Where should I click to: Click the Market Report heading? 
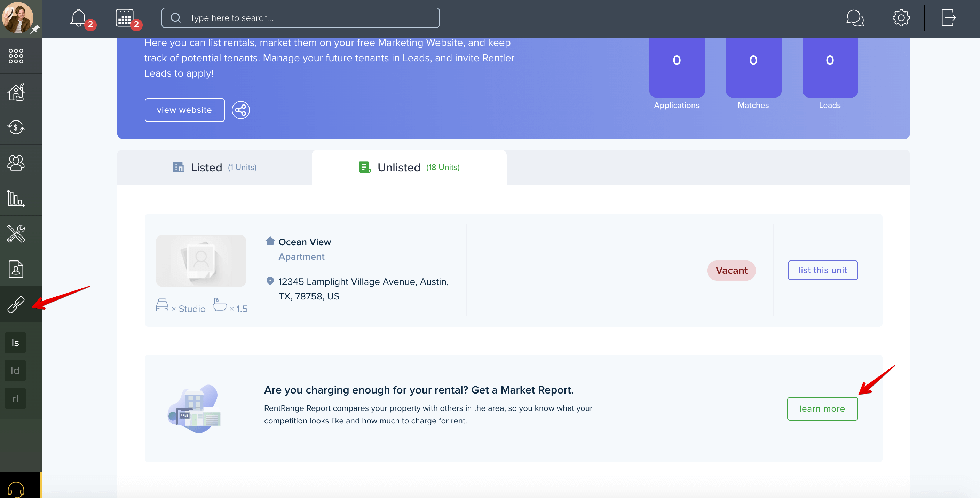pyautogui.click(x=418, y=390)
